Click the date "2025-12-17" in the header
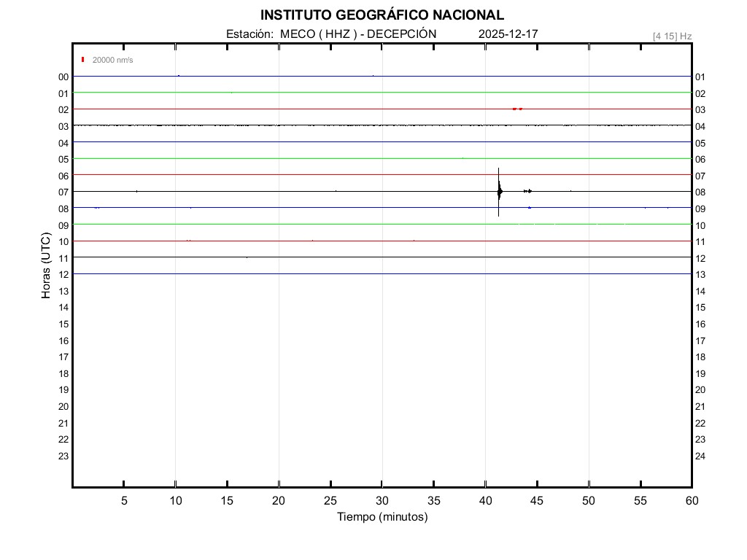This screenshot has height=560, width=747. pos(508,34)
